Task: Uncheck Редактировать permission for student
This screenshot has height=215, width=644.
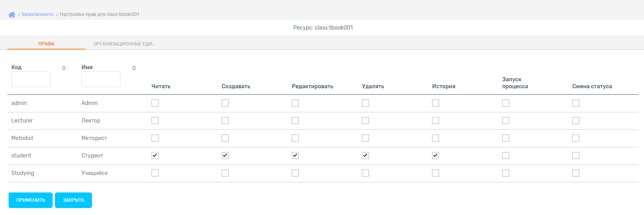Action: (x=295, y=156)
